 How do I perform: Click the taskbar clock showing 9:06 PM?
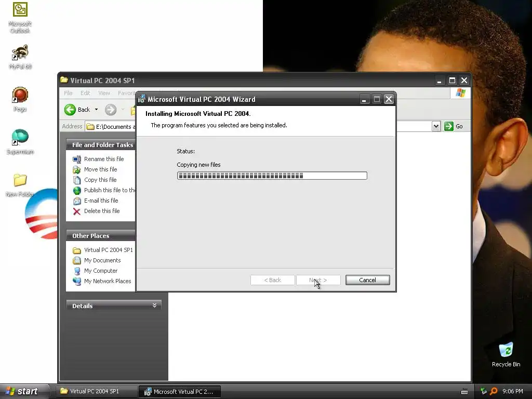click(512, 391)
